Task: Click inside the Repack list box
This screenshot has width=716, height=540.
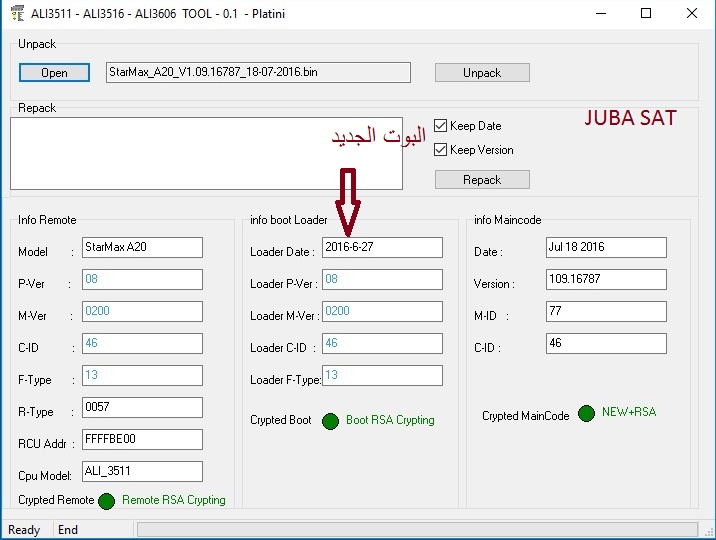Action: coord(206,153)
